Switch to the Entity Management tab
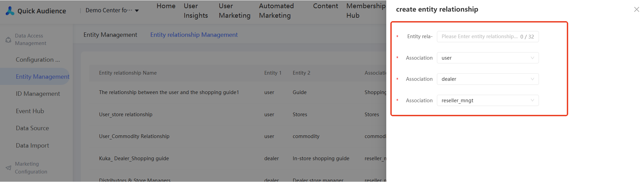 coord(110,35)
